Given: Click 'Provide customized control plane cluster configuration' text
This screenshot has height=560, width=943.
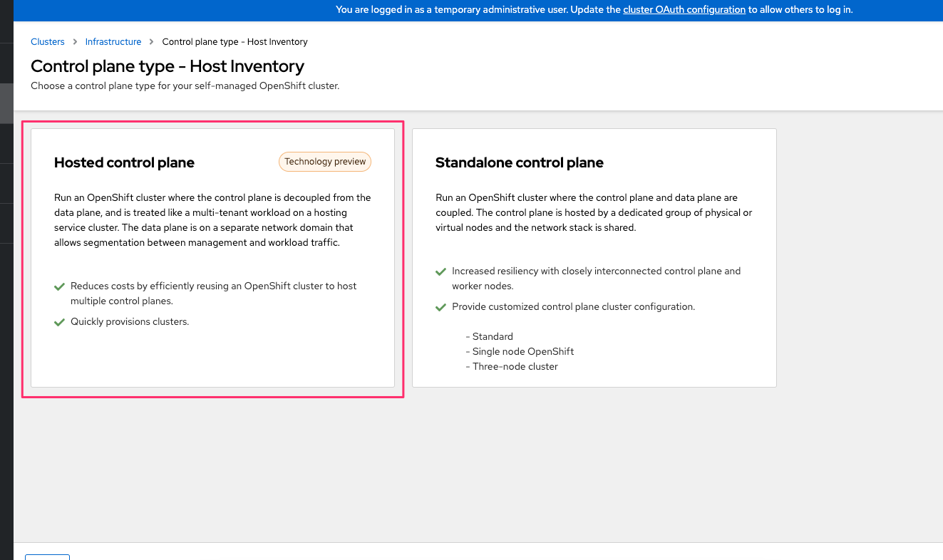Looking at the screenshot, I should (x=574, y=307).
